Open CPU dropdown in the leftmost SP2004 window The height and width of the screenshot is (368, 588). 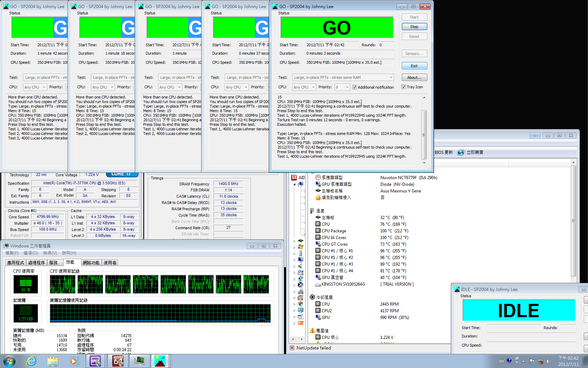click(35, 87)
